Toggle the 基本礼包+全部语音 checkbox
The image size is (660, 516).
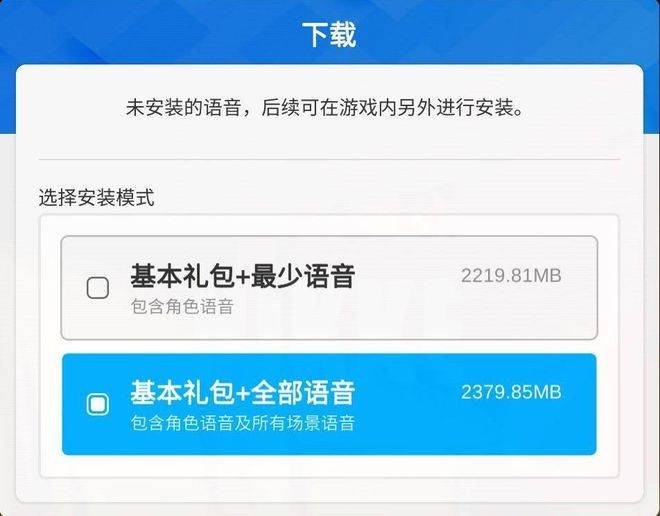click(x=98, y=404)
